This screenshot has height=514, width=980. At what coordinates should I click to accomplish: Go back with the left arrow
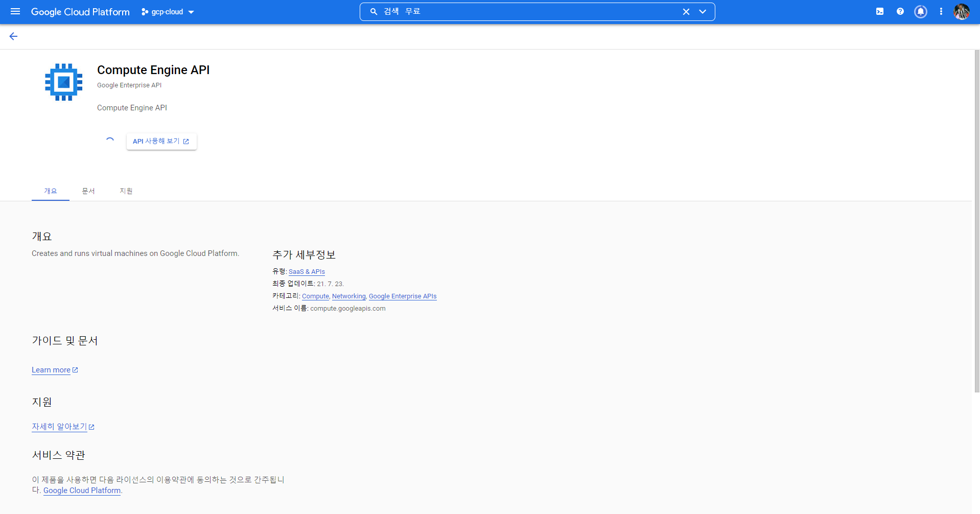(x=13, y=36)
